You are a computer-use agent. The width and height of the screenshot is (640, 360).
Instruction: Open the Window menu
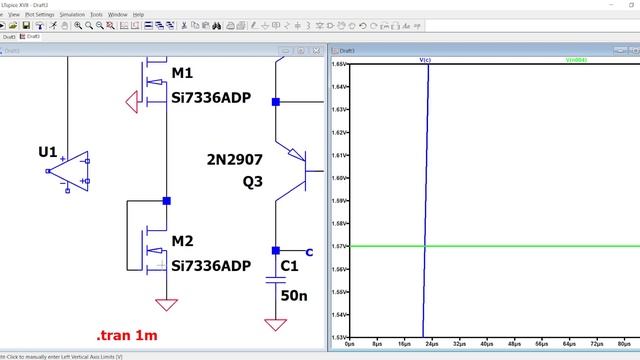tap(118, 14)
